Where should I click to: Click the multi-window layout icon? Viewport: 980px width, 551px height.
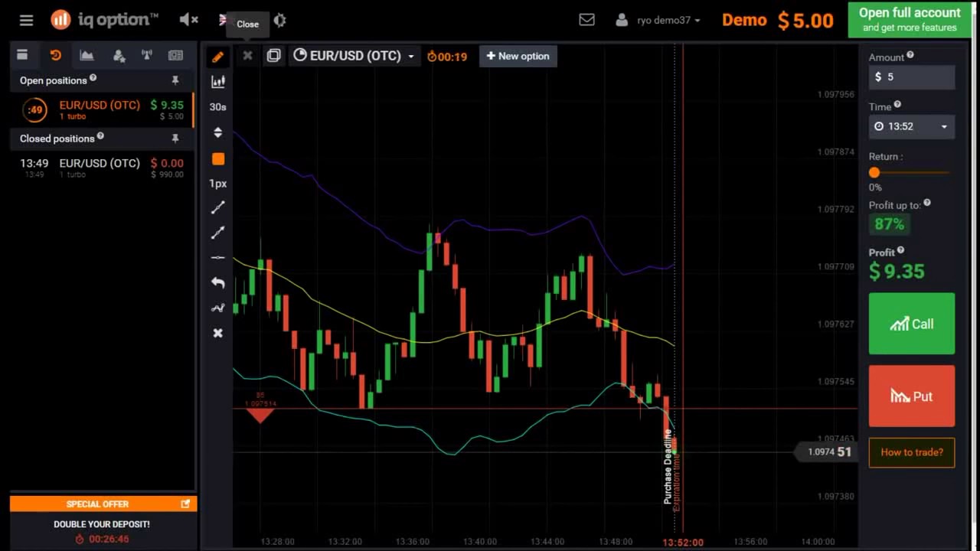pos(273,56)
